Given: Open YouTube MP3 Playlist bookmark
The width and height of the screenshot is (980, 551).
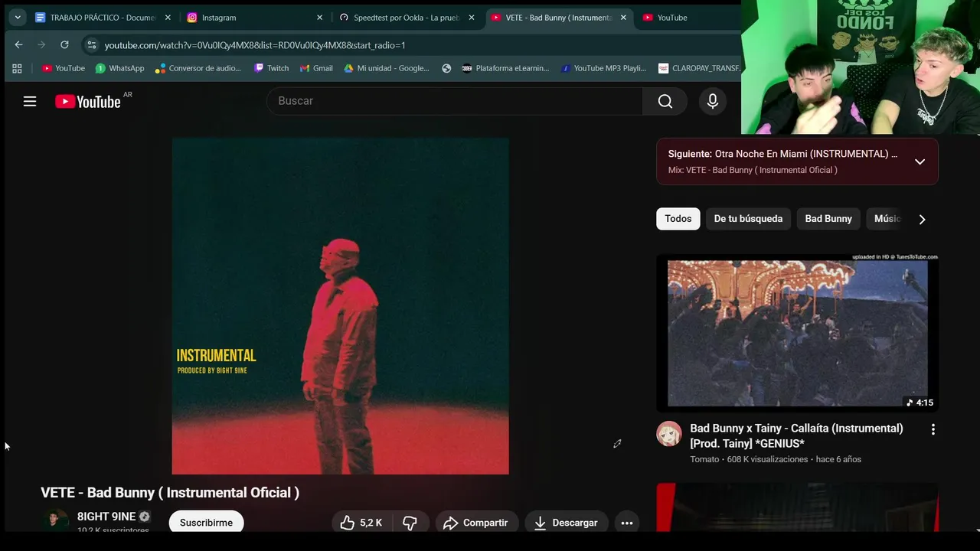Looking at the screenshot, I should [x=603, y=68].
